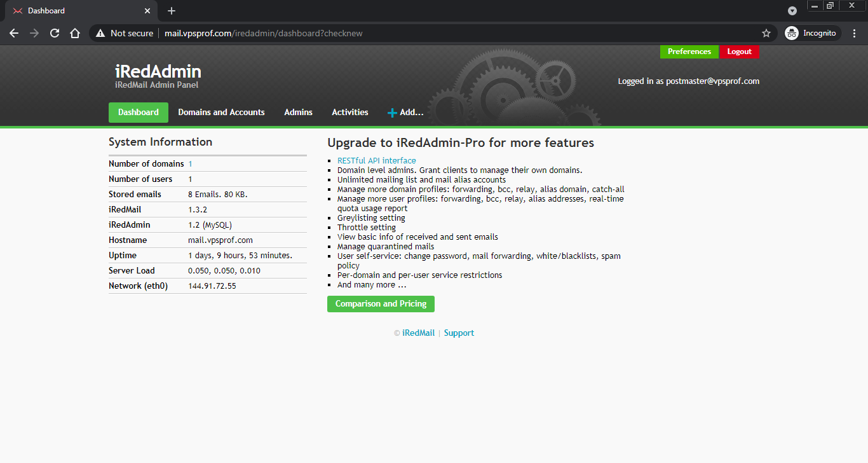Click the 'Throttle setting' list item
Screen dimensions: 868x463
pyautogui.click(x=367, y=227)
